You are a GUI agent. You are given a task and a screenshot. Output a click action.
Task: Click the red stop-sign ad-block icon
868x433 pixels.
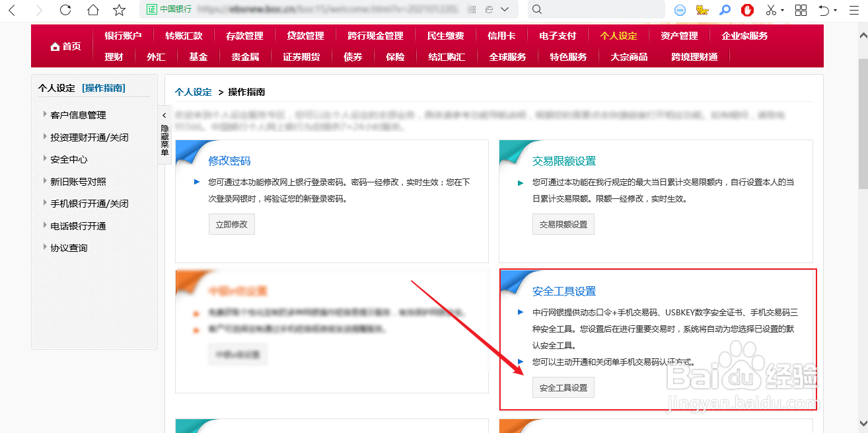(x=747, y=10)
